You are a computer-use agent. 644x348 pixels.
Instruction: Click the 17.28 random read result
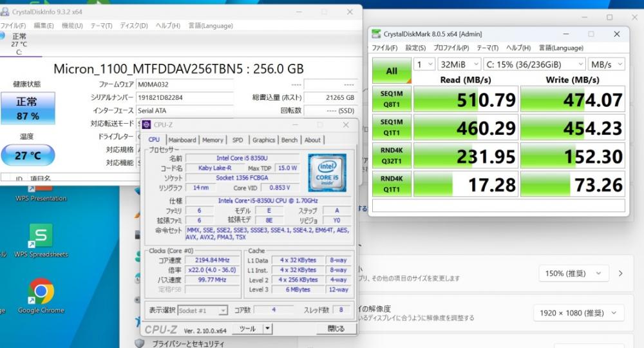(466, 184)
